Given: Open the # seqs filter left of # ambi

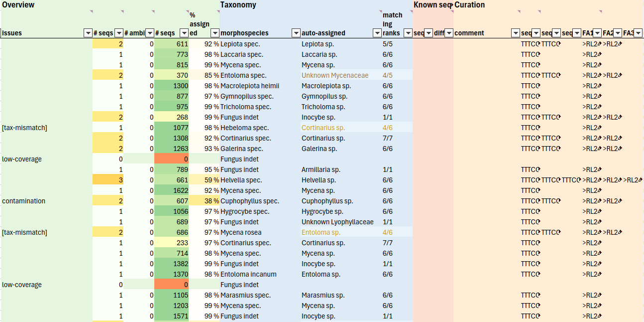Looking at the screenshot, I should click(119, 33).
